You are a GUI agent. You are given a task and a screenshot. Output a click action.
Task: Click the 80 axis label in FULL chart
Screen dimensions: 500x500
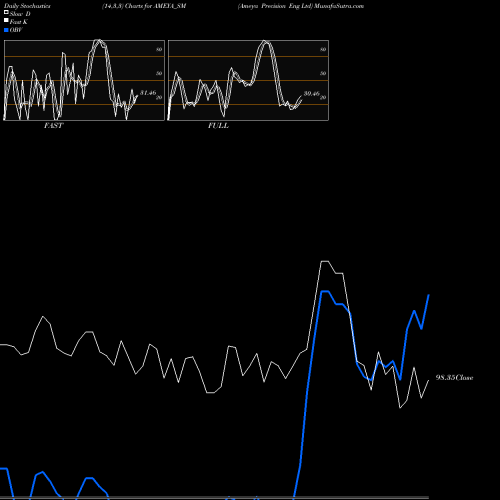[323, 49]
